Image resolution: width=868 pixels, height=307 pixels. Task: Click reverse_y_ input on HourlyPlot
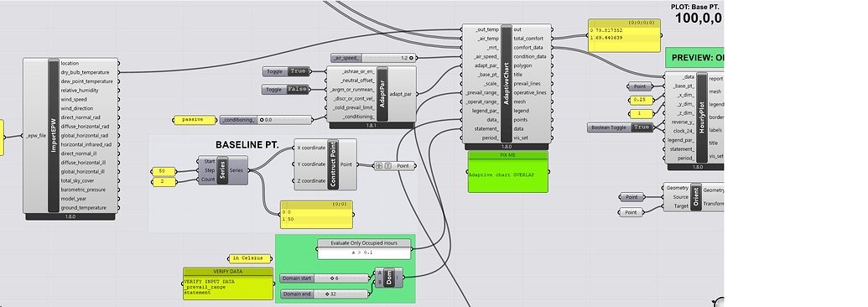683,122
